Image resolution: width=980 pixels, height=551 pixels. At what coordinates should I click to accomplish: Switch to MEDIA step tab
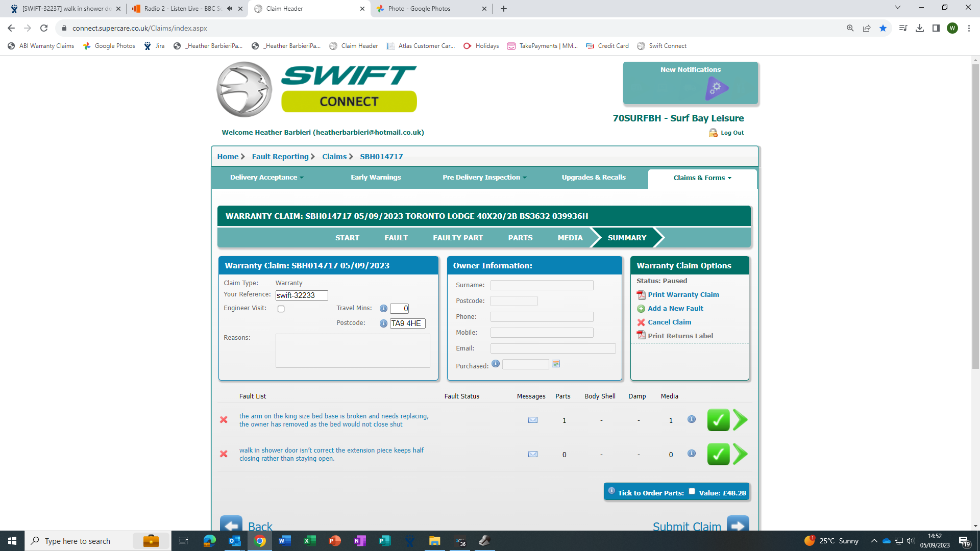point(570,238)
